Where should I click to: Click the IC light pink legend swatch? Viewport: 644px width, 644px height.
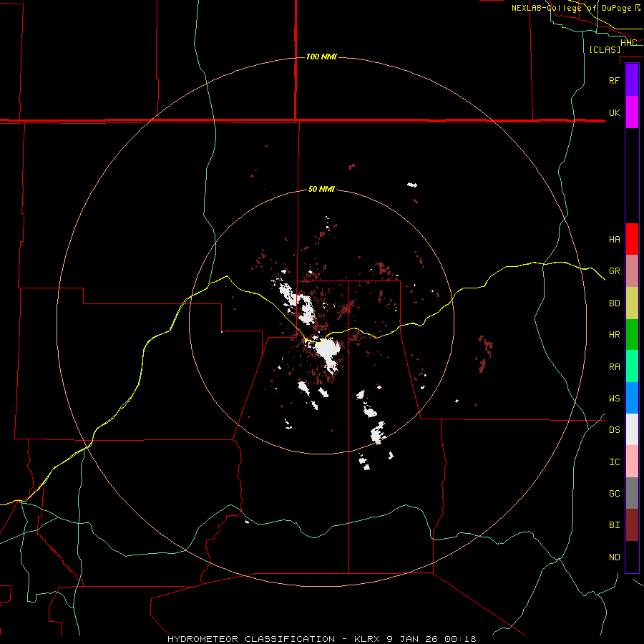pos(632,462)
